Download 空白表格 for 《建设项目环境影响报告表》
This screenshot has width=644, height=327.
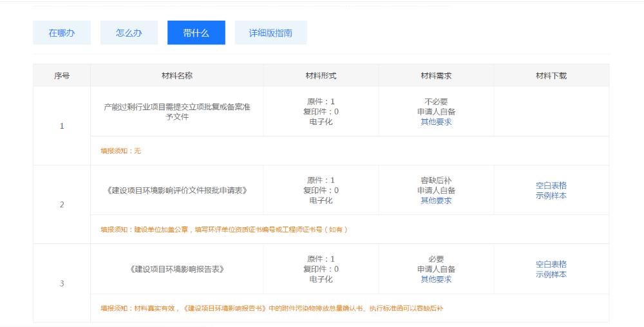click(x=551, y=264)
